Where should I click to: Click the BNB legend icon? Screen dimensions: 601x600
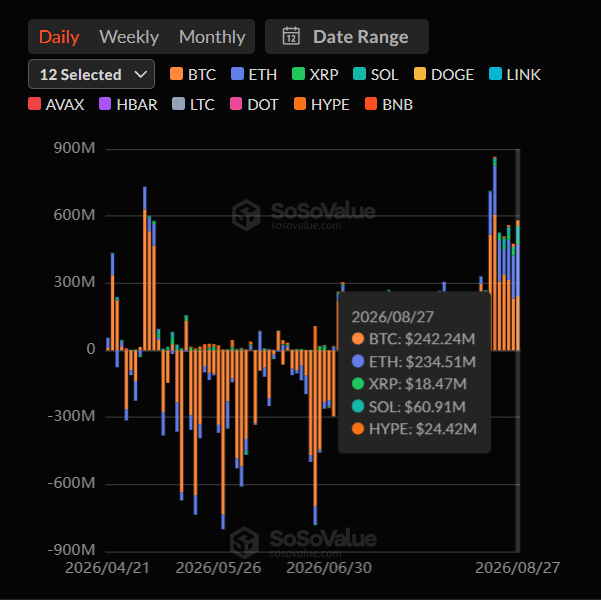(x=371, y=104)
